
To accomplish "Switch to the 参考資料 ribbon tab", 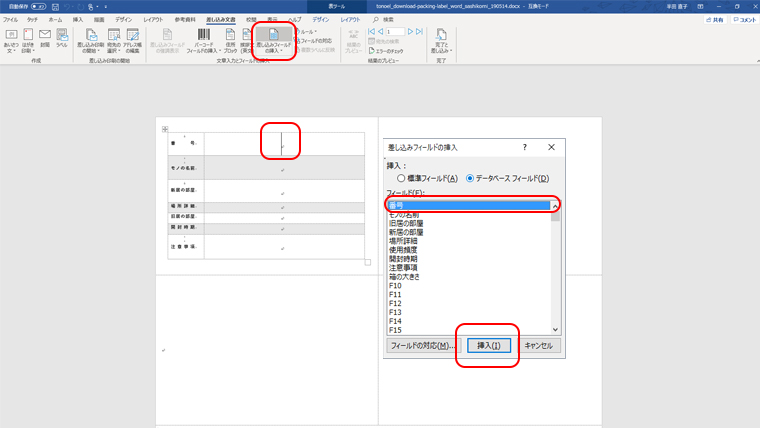I will coord(185,19).
